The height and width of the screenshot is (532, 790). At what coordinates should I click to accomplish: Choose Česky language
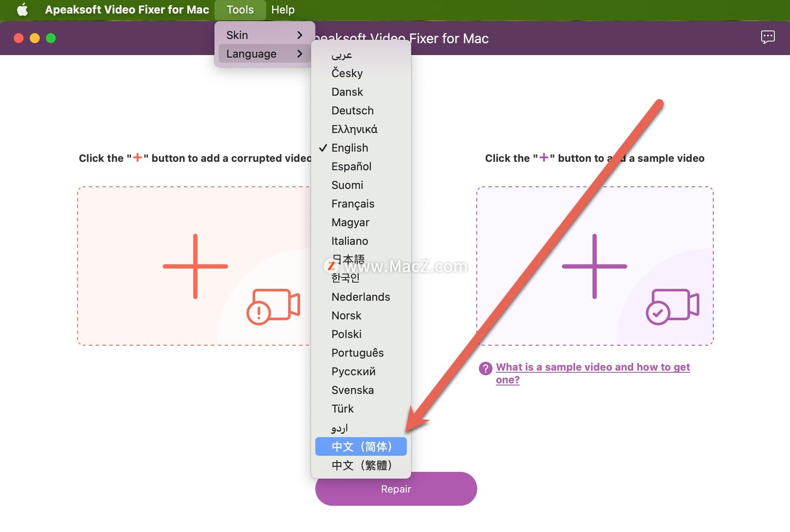361,73
